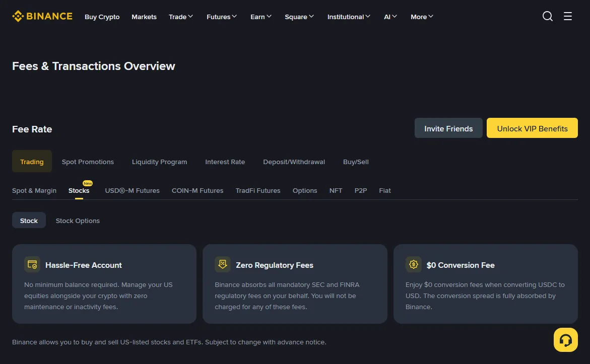This screenshot has width=590, height=364.
Task: Expand the More dropdown menu
Action: click(422, 17)
